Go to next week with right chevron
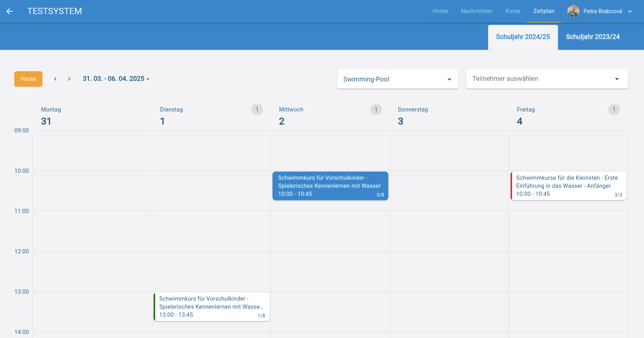644x338 pixels. [x=69, y=79]
